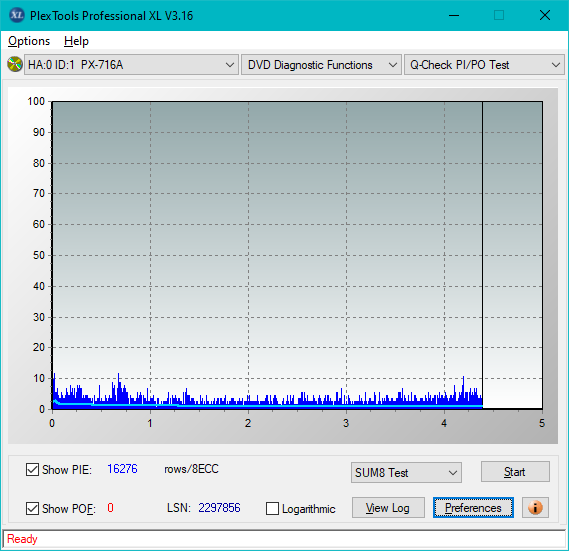This screenshot has height=551, width=569.
Task: Minimize the PlexTools window
Action: click(454, 15)
